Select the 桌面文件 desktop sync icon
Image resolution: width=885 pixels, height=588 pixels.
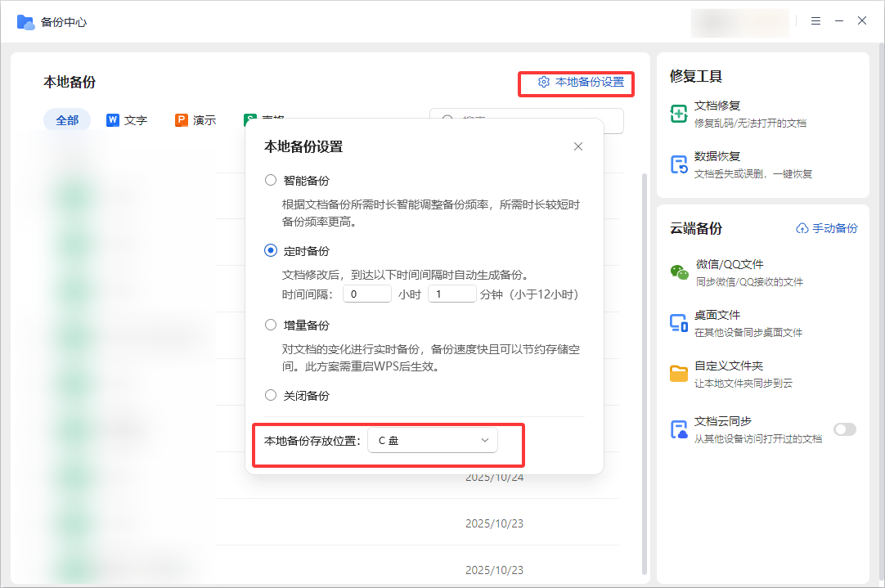coord(679,322)
